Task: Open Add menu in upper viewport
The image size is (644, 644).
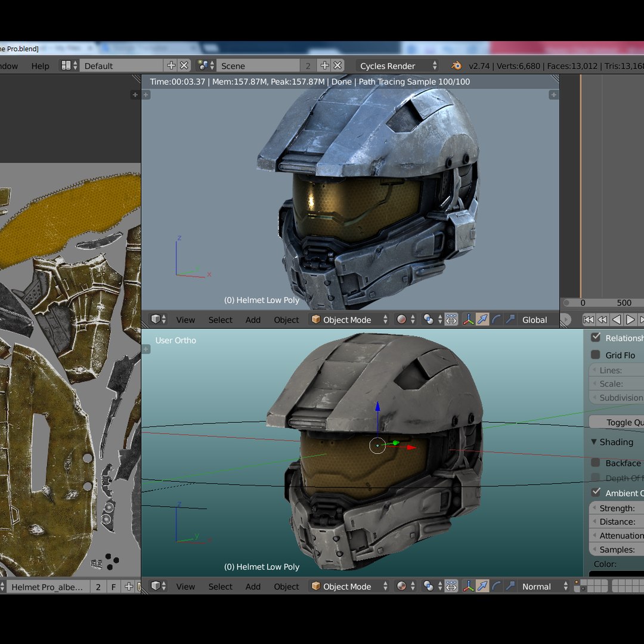Action: [x=253, y=320]
